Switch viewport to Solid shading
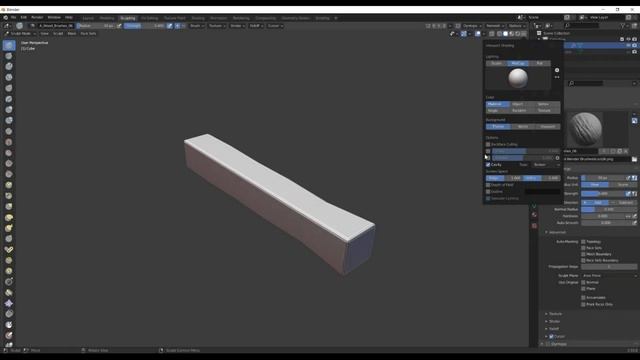 pos(505,34)
